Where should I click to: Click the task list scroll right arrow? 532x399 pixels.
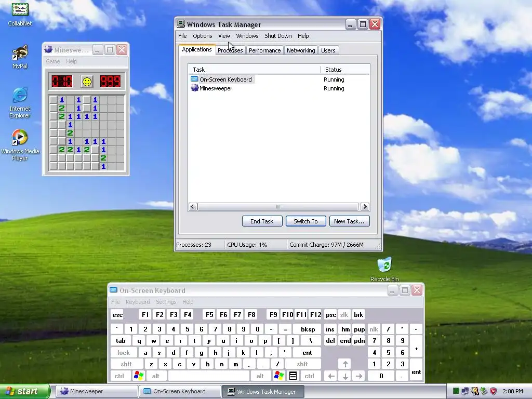[365, 207]
